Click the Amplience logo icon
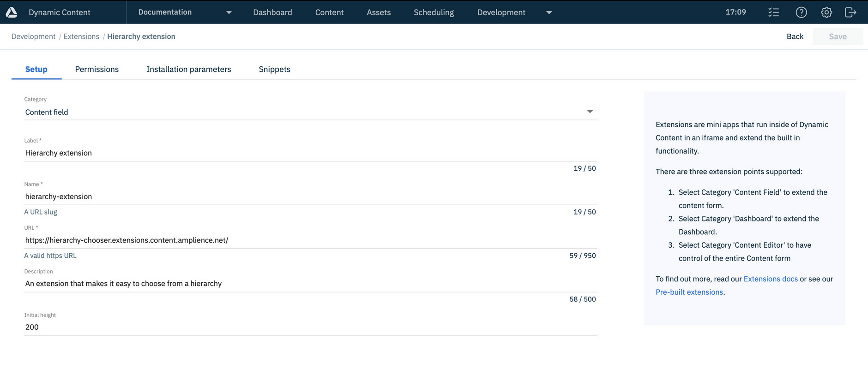The height and width of the screenshot is (369, 868). [12, 12]
